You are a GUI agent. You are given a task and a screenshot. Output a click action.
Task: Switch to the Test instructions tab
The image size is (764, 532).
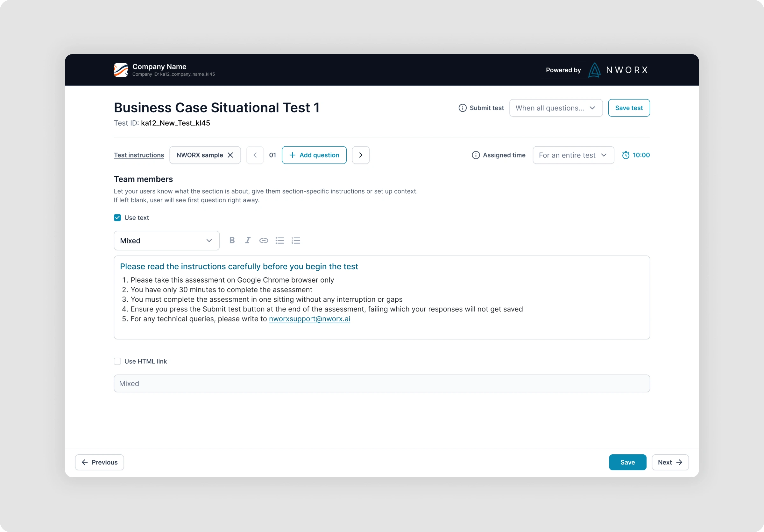(139, 155)
